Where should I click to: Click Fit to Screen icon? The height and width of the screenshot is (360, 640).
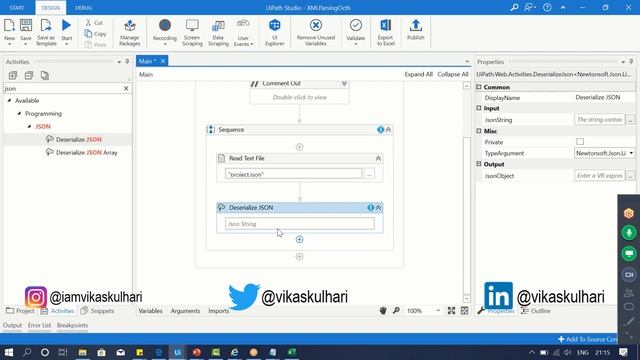pyautogui.click(x=451, y=311)
